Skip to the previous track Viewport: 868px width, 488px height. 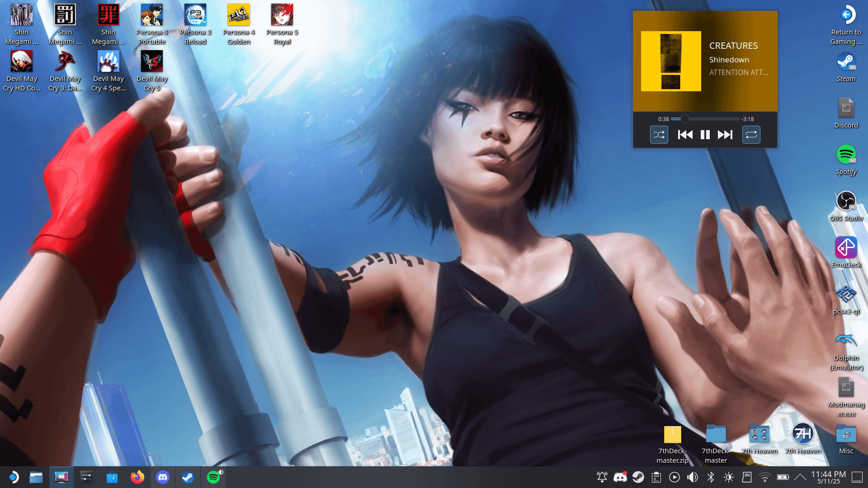click(685, 135)
